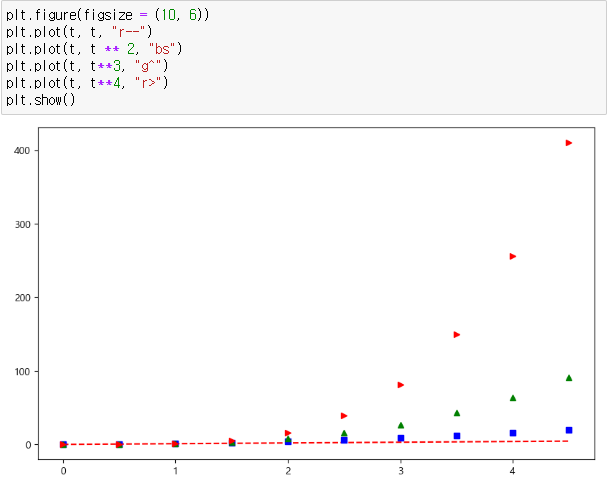Click the "g^" format string in the code
This screenshot has width=607, height=483.
click(148, 66)
